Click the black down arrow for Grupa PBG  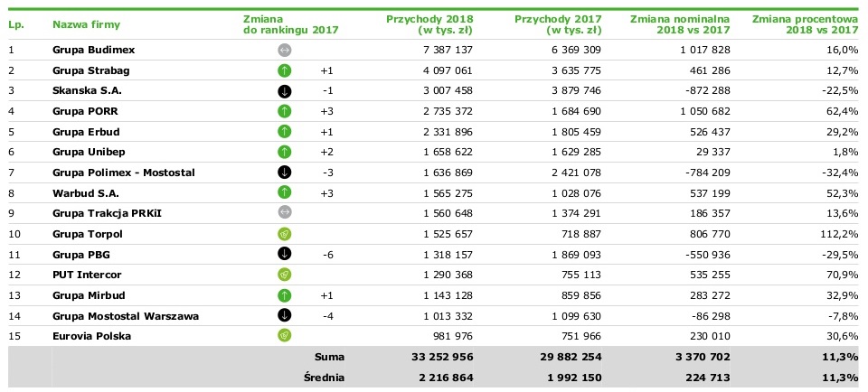(x=284, y=254)
